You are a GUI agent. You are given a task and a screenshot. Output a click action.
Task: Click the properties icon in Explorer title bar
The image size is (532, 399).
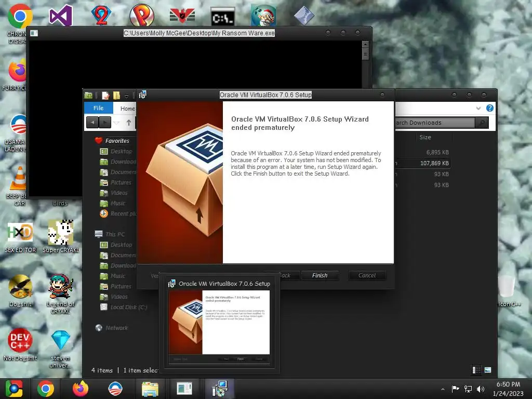coord(105,96)
